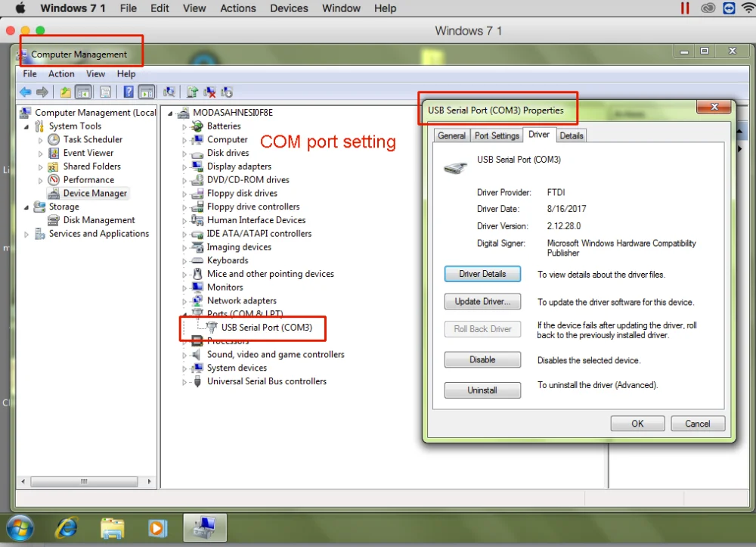This screenshot has height=547, width=756.
Task: Open the Action menu
Action: tap(61, 74)
